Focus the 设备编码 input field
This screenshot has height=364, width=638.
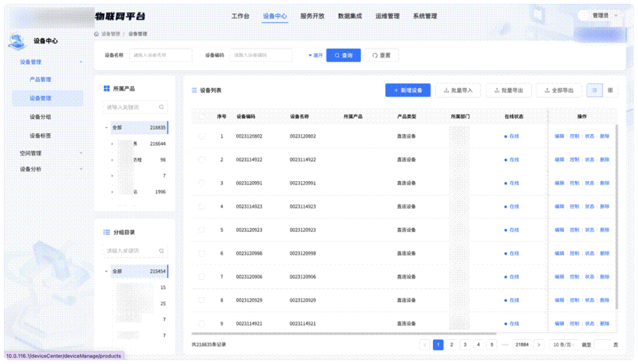(261, 55)
